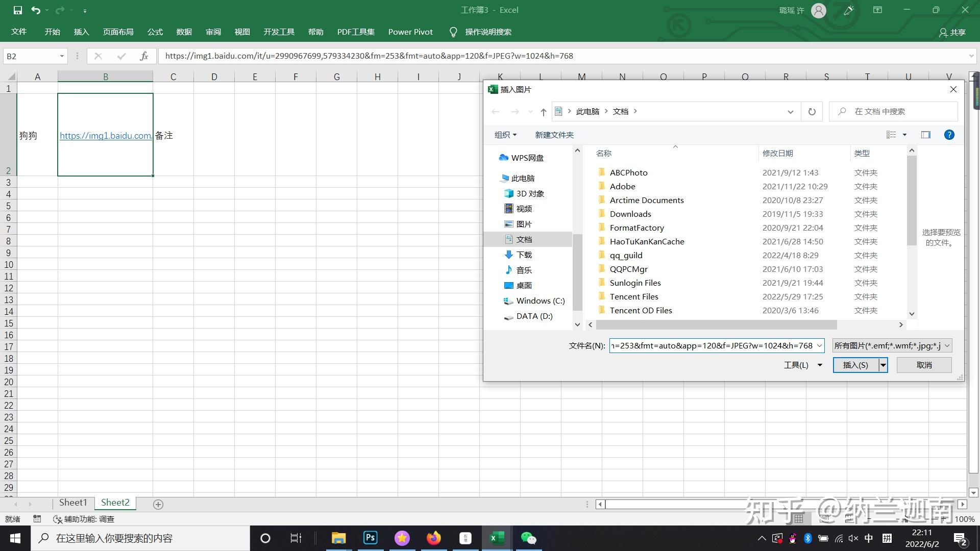Add a new sheet with plus icon
The width and height of the screenshot is (980, 551).
pos(158,504)
